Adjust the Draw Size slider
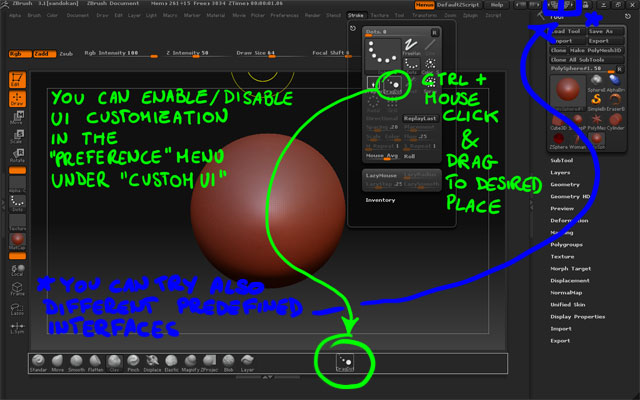640x400 pixels. coord(270,53)
